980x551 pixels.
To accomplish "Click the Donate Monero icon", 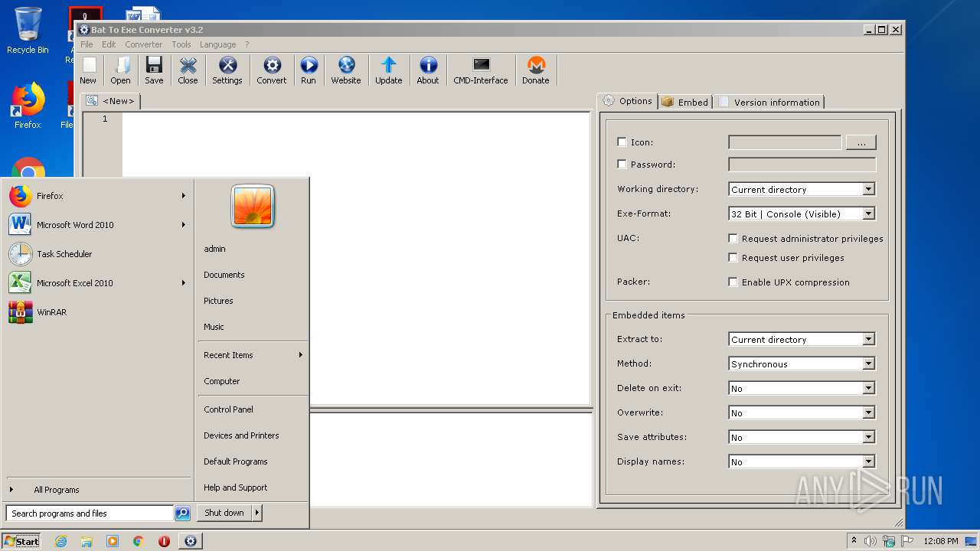I will [x=536, y=65].
